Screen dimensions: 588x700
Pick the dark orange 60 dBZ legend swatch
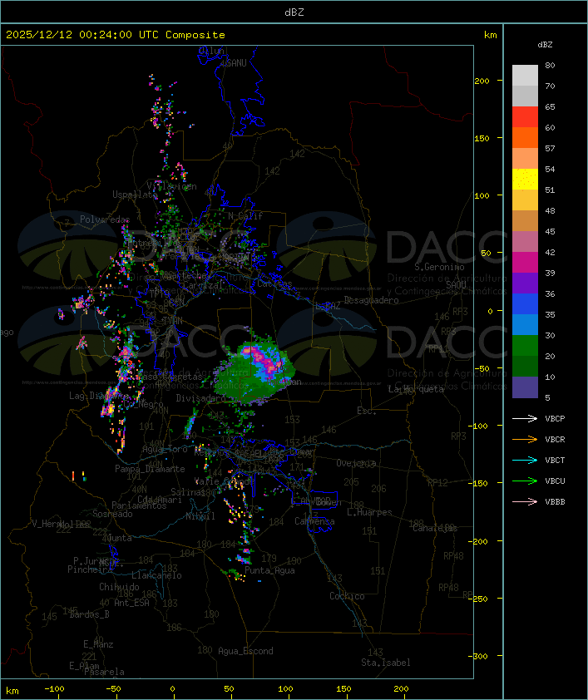tap(525, 137)
